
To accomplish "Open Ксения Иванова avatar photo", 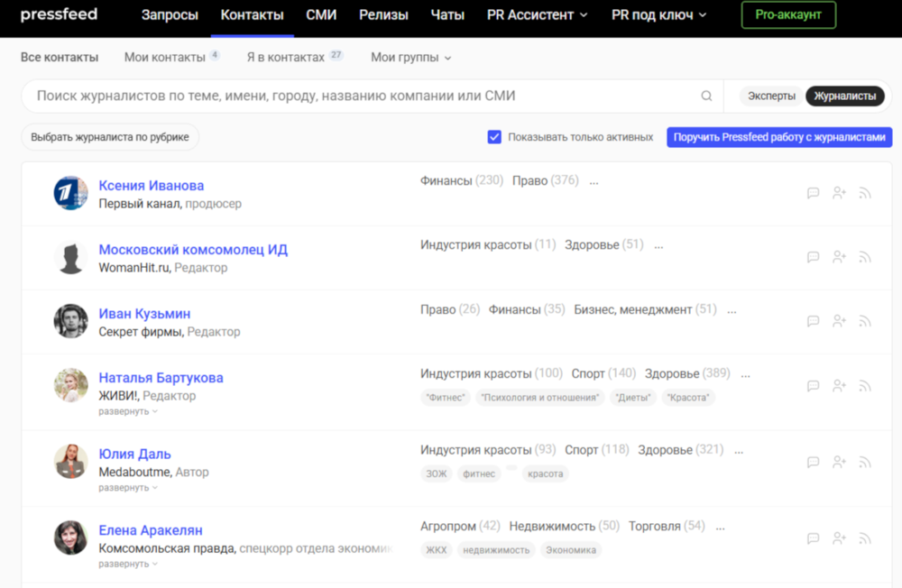I will [x=70, y=193].
